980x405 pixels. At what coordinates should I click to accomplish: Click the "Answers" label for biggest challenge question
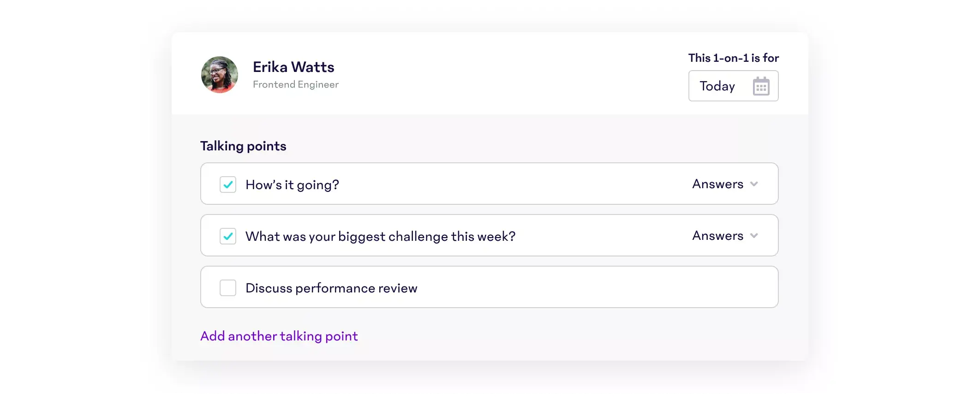coord(717,236)
